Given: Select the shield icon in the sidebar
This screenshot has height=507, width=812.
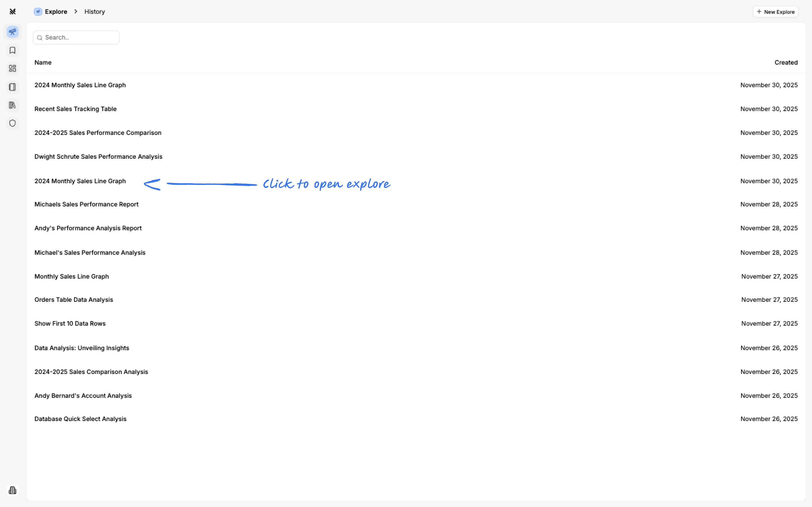Looking at the screenshot, I should tap(13, 123).
